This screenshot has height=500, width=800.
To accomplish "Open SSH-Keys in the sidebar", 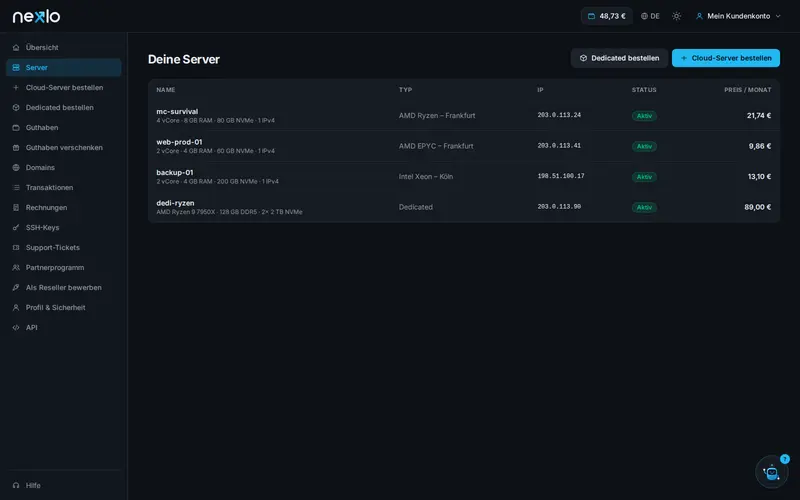I will [x=64, y=228].
